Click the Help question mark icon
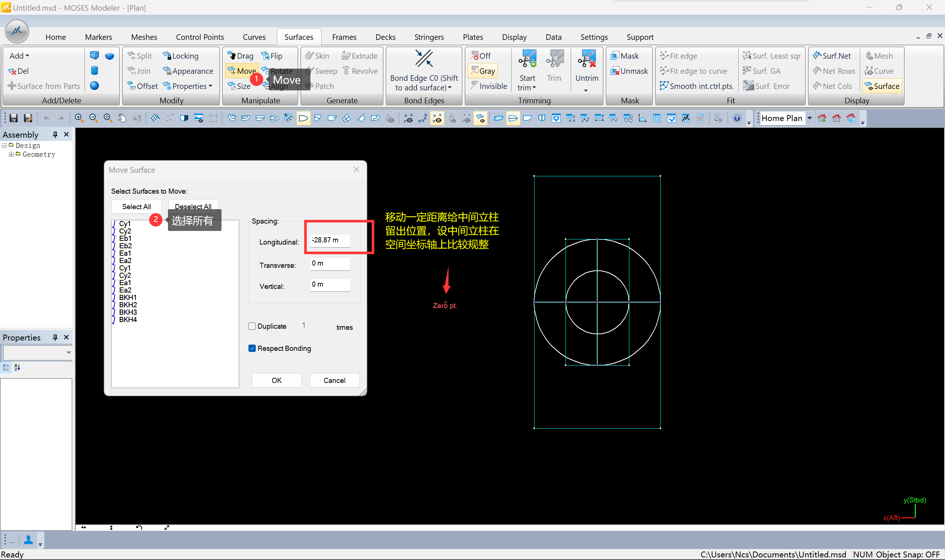Image resolution: width=945 pixels, height=560 pixels. coord(736,118)
